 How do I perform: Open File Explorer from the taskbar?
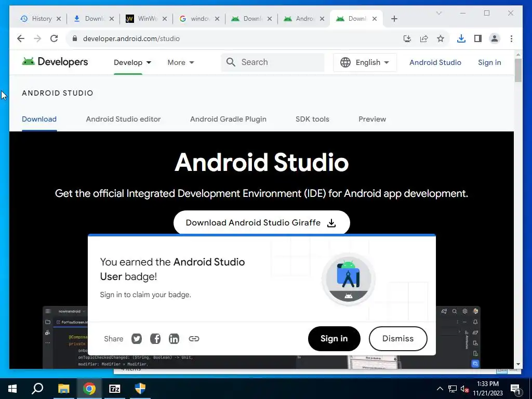coord(63,389)
